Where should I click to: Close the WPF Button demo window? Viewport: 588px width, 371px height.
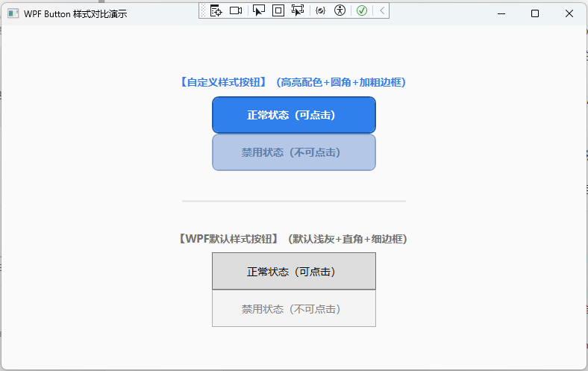click(569, 14)
